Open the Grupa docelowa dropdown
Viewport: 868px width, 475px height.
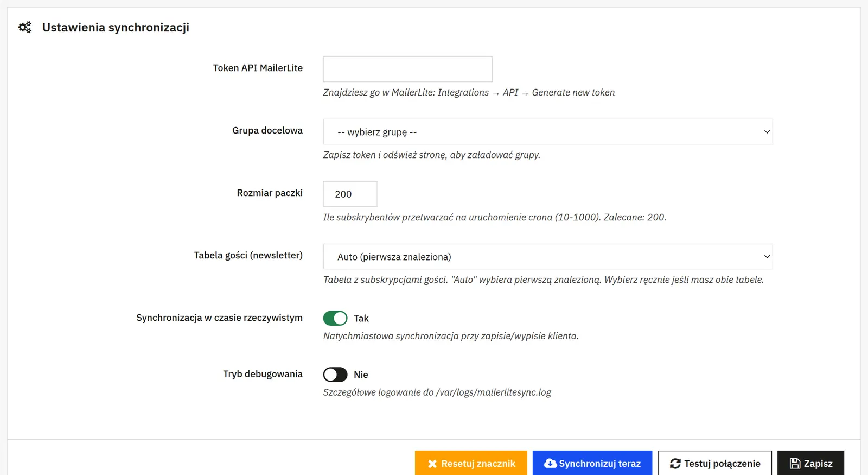point(548,132)
